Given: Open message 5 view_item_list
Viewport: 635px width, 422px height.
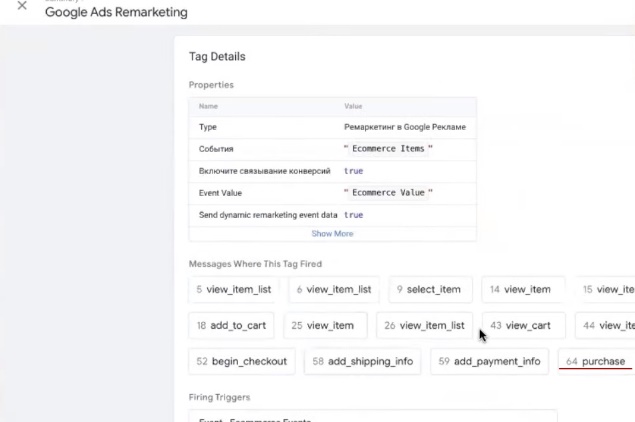Looking at the screenshot, I should click(234, 290).
